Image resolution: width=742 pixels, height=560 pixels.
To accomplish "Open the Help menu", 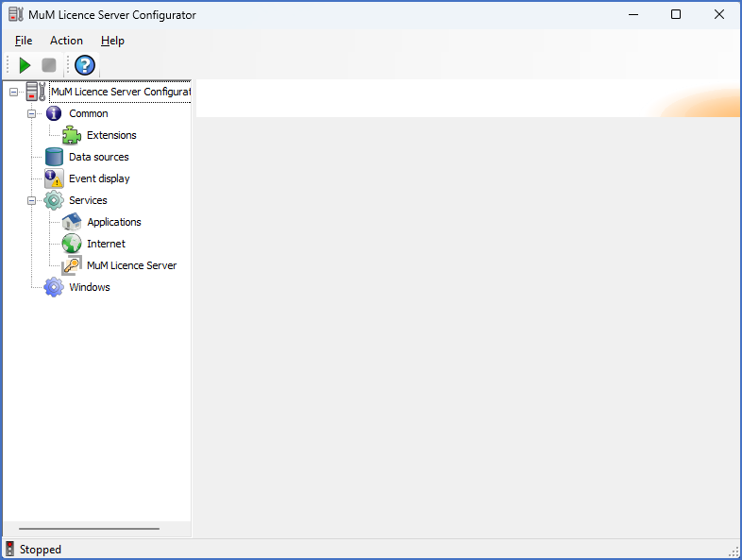I will pyautogui.click(x=112, y=41).
